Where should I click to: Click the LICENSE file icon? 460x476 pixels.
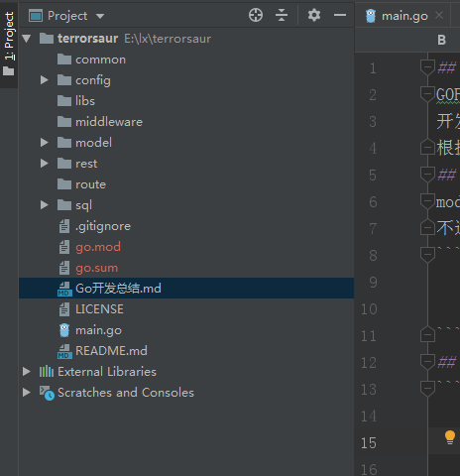click(64, 309)
